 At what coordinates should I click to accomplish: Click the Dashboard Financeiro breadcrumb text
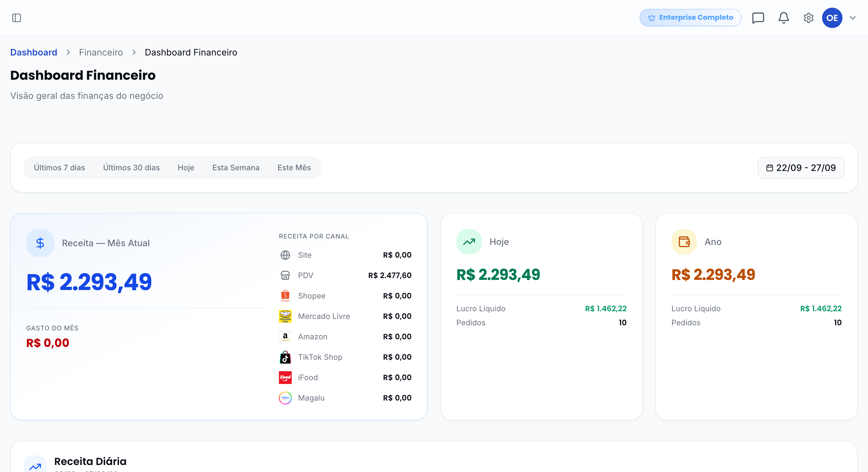(191, 52)
